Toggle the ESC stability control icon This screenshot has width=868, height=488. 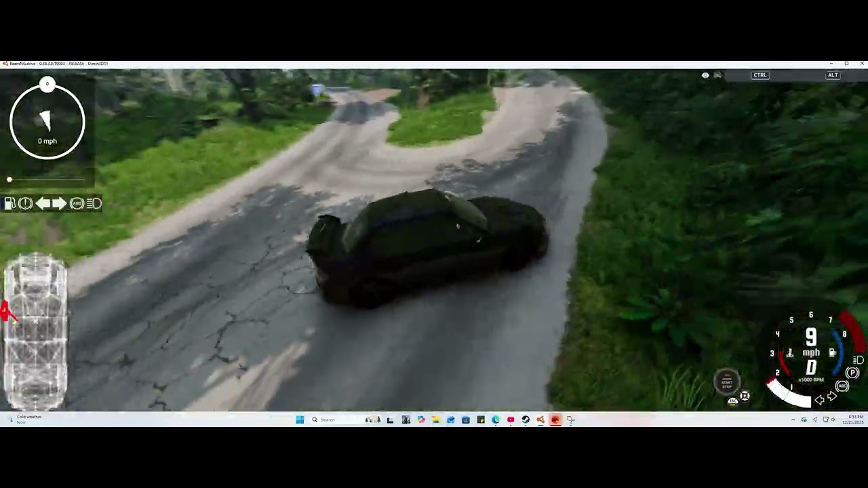(733, 401)
